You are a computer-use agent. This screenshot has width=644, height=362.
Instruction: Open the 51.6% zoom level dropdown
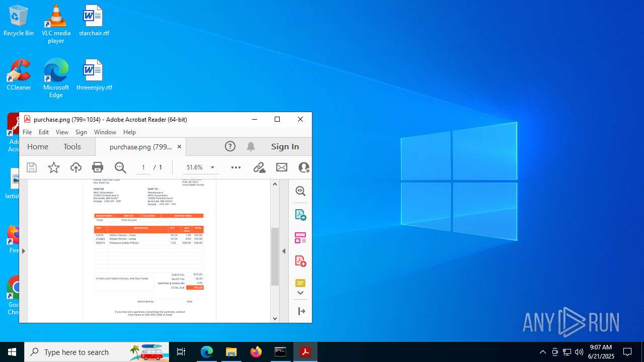pyautogui.click(x=212, y=167)
